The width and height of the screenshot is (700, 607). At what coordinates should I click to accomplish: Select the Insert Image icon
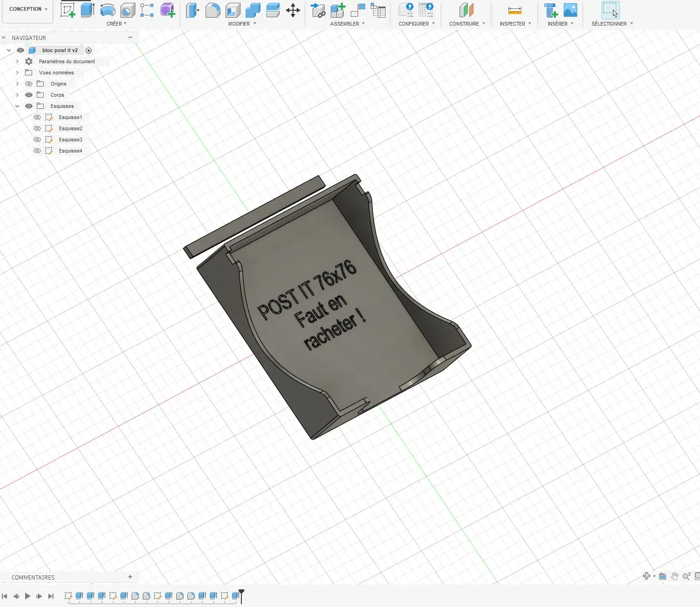point(570,10)
